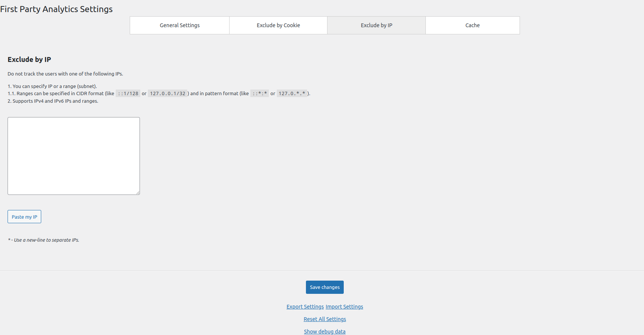
Task: Click the new-line separator note text
Action: click(x=43, y=240)
